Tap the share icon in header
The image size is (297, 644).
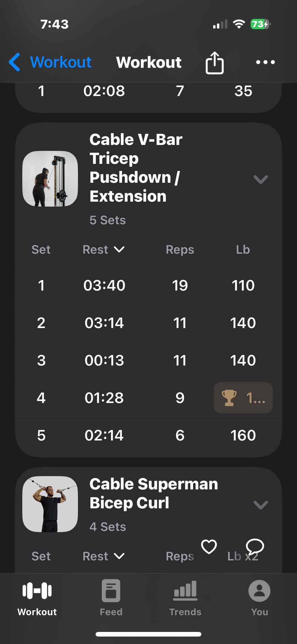(x=214, y=63)
